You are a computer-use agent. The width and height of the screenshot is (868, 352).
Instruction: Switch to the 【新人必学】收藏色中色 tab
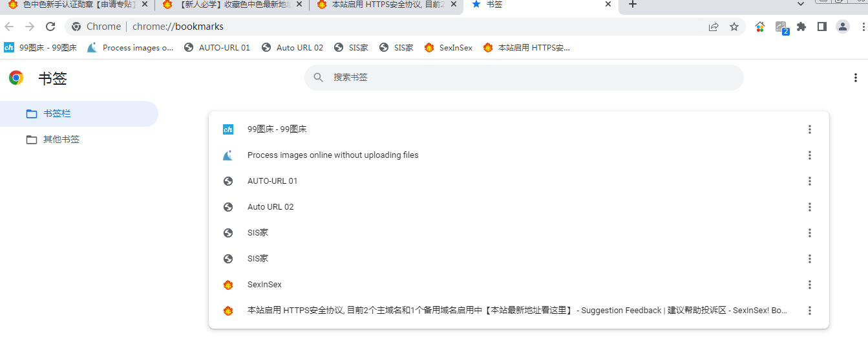[x=231, y=5]
